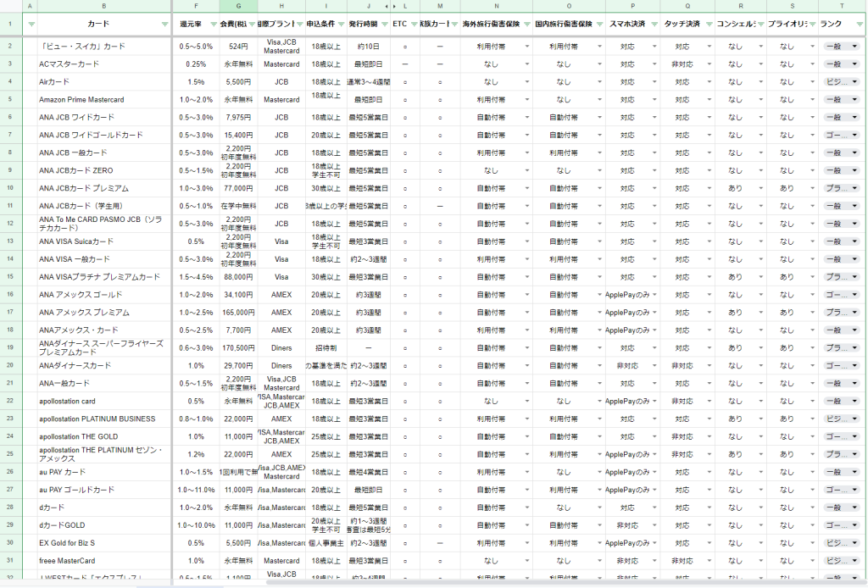Select row 10 by its row number
The height and width of the screenshot is (588, 868).
click(x=9, y=188)
